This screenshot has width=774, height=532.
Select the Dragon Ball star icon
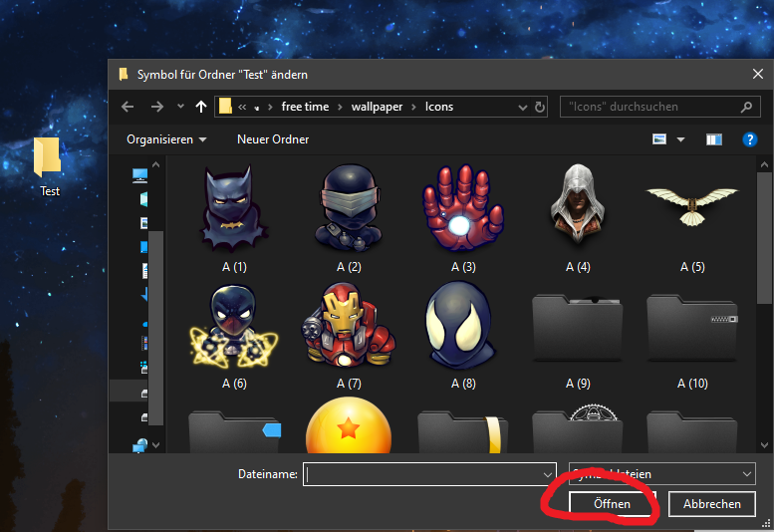[349, 425]
